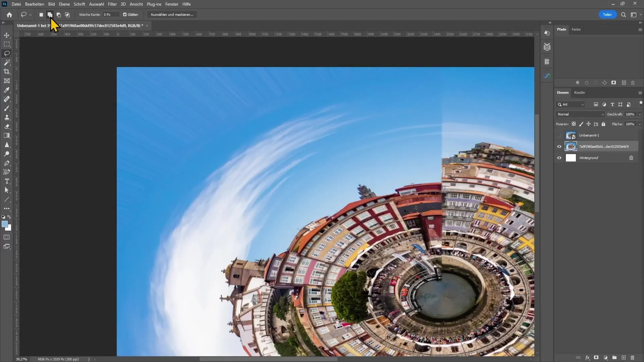
Task: Select the Pen tool
Action: pos(7,163)
